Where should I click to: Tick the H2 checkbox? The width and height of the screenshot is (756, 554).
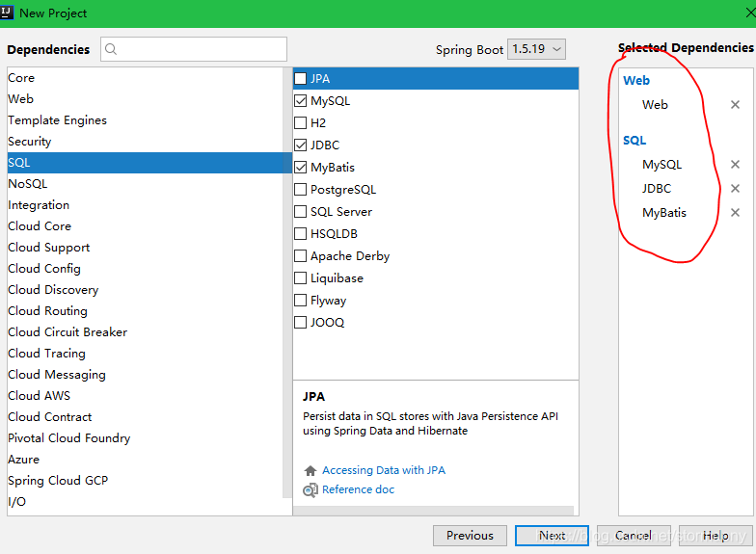(301, 123)
